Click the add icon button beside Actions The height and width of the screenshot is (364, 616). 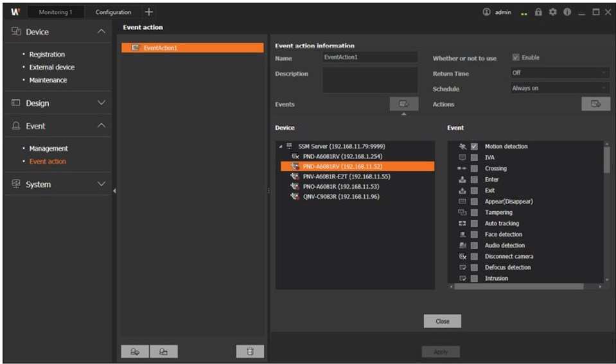point(595,104)
